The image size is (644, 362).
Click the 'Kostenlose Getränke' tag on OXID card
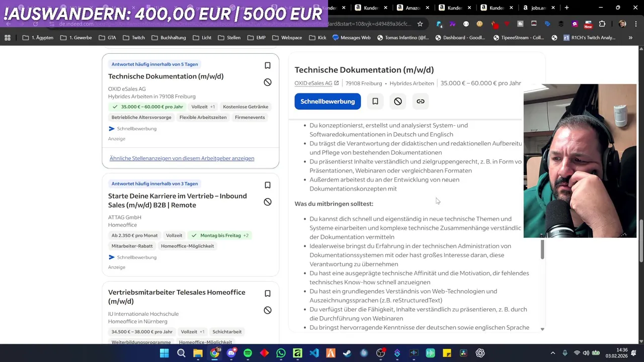point(246,107)
